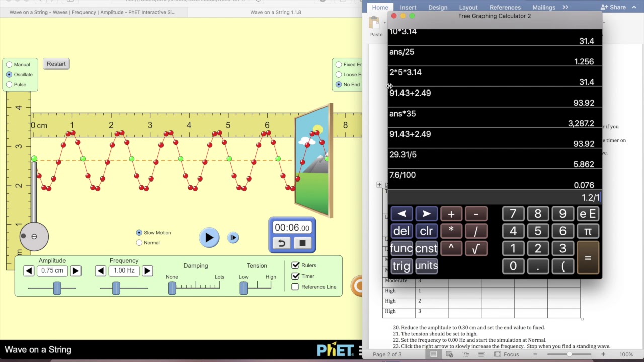Click the Frequency slider thumb
Screen dimensions: 644x362
pyautogui.click(x=116, y=288)
